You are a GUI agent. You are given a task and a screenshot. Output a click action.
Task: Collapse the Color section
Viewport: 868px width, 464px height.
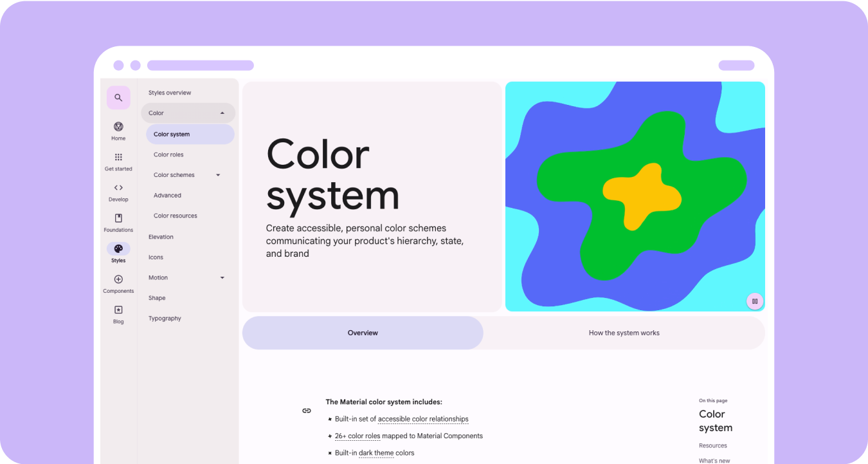(x=222, y=113)
